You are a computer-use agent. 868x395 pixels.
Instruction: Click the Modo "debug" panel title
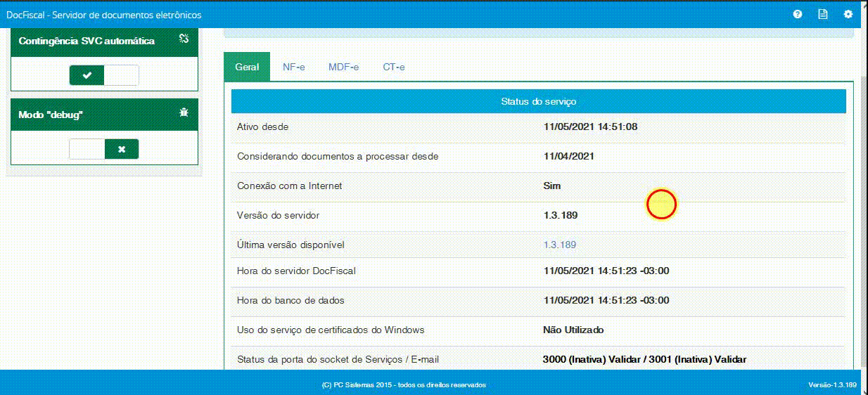[x=51, y=114]
